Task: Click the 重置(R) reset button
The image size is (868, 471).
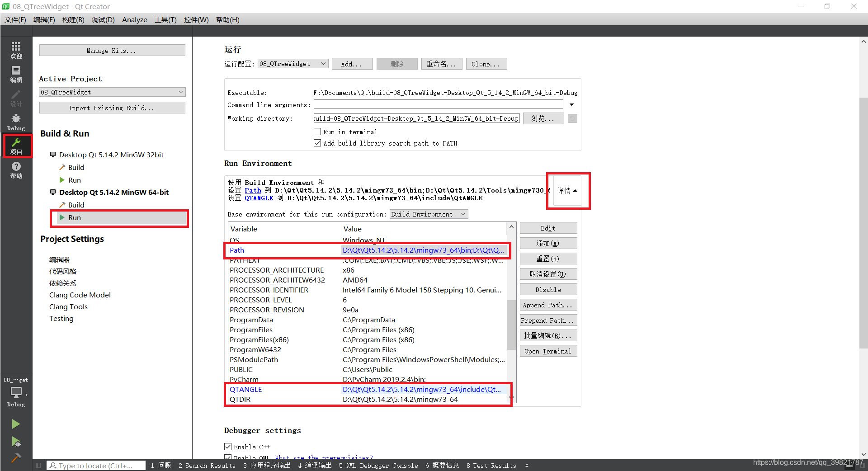Action: 548,259
